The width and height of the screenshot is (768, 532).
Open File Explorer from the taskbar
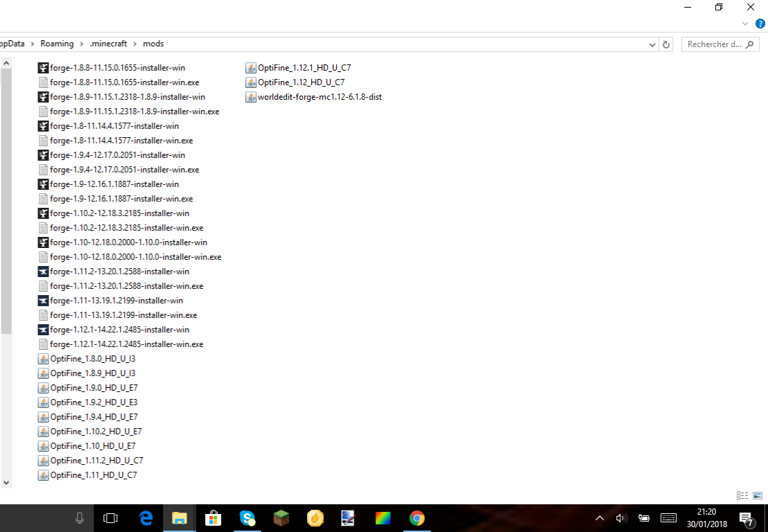pos(180,518)
